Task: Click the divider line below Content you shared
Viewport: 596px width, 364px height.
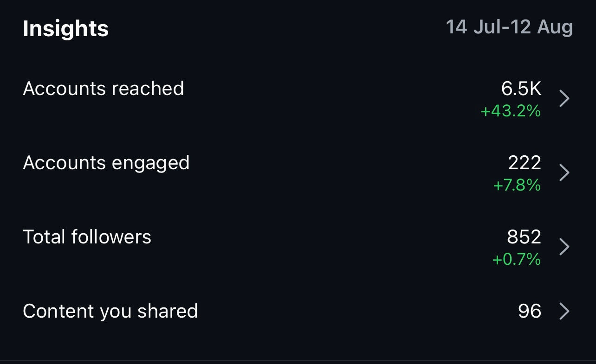Action: (298, 361)
